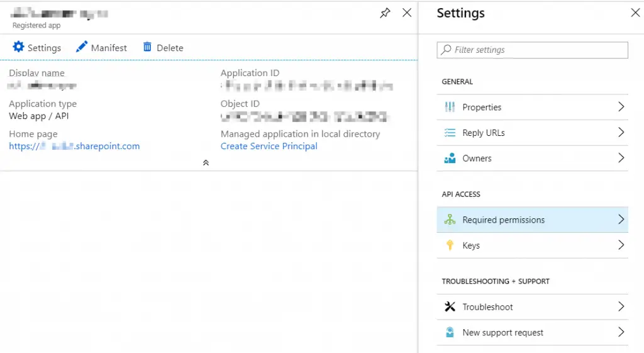
Task: Expand the Keys chevron arrow
Action: (621, 245)
